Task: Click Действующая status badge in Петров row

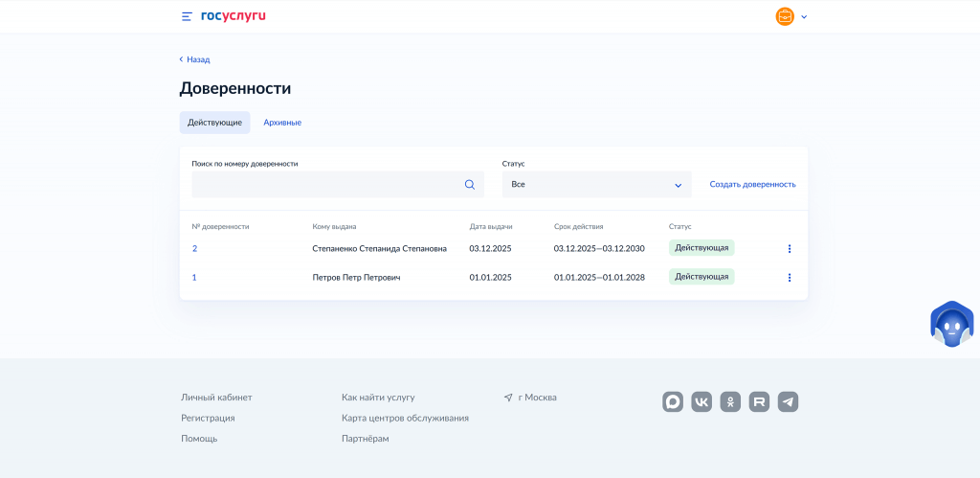Action: [x=702, y=277]
